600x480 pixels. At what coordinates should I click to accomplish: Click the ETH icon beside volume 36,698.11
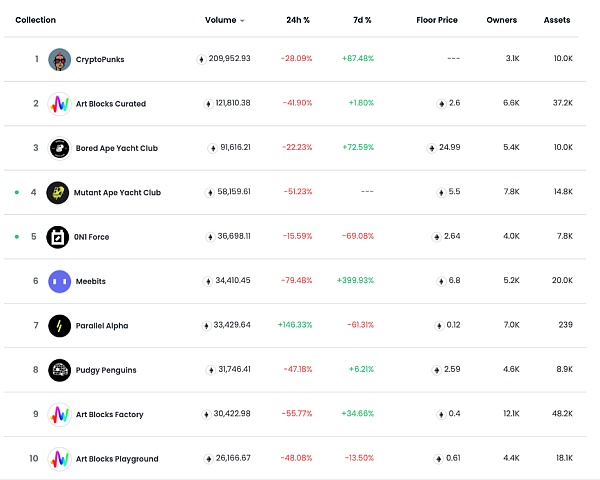tap(210, 237)
